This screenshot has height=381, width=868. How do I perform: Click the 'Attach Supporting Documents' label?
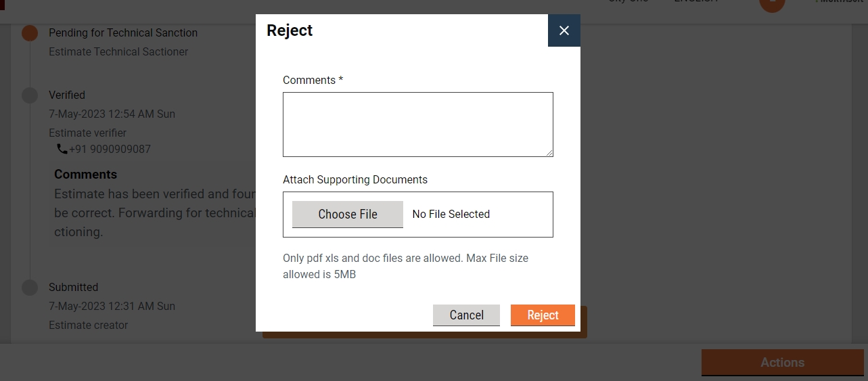355,180
